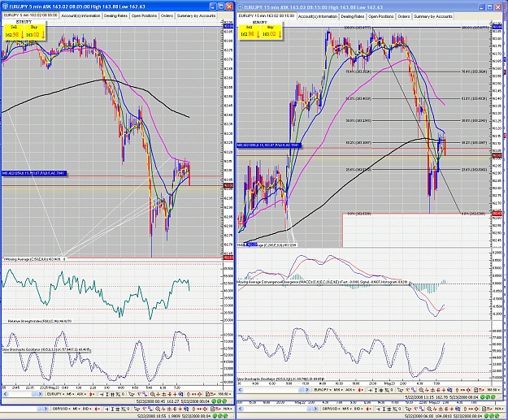Click the chart shift arrow icon in 5 min toolbar
The height and width of the screenshot is (420, 508).
point(102,394)
